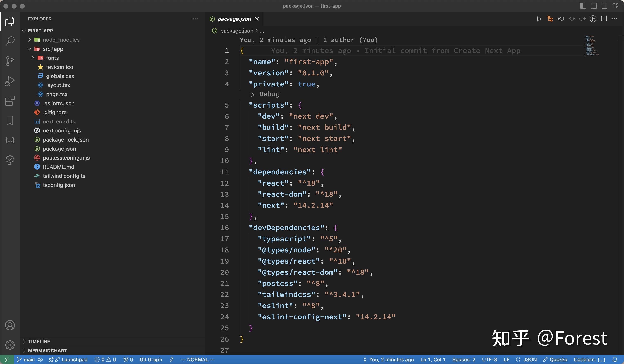Open Customize Layout icon in title bar
Screen dimensions: 624x364
coord(616,6)
